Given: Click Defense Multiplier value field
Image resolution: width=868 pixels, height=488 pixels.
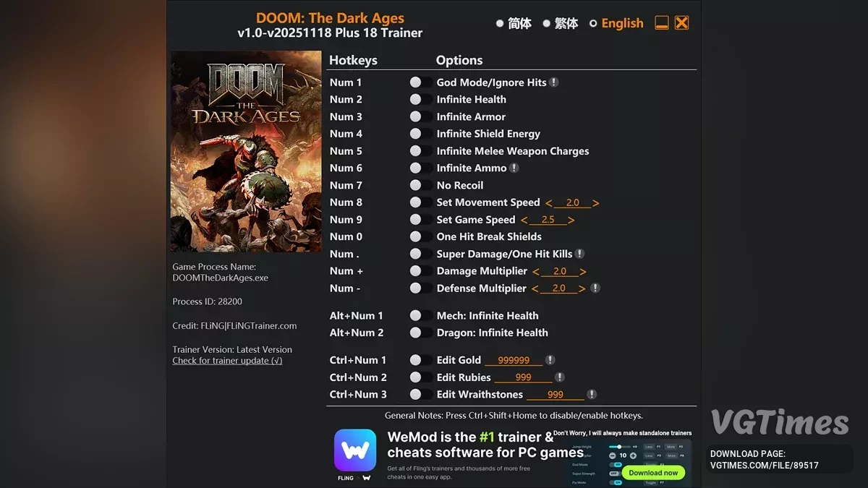Looking at the screenshot, I should click(x=558, y=288).
